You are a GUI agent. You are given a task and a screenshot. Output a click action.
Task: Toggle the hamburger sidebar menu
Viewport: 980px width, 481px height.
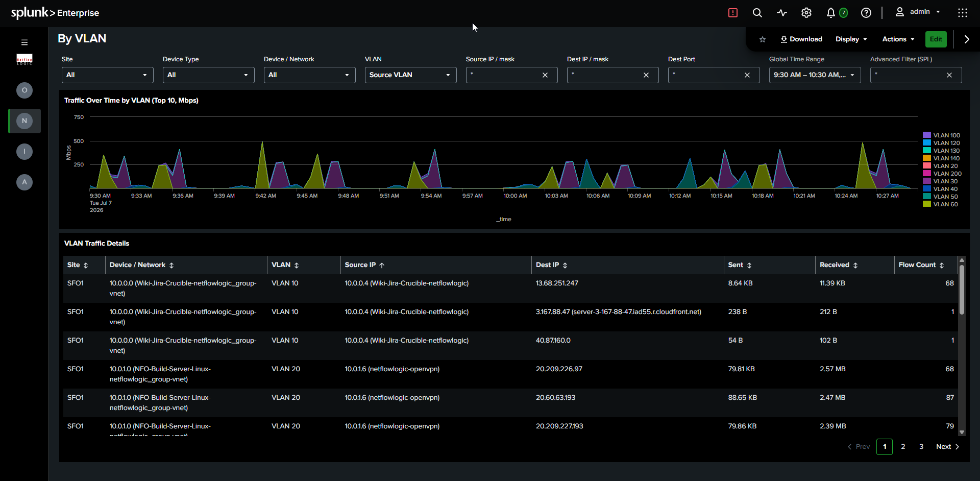tap(24, 42)
